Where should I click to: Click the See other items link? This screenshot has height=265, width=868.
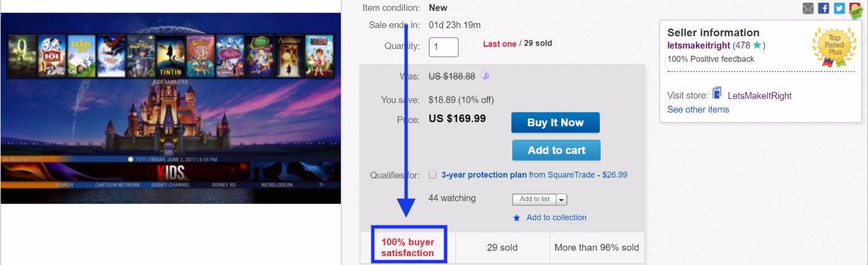(698, 110)
